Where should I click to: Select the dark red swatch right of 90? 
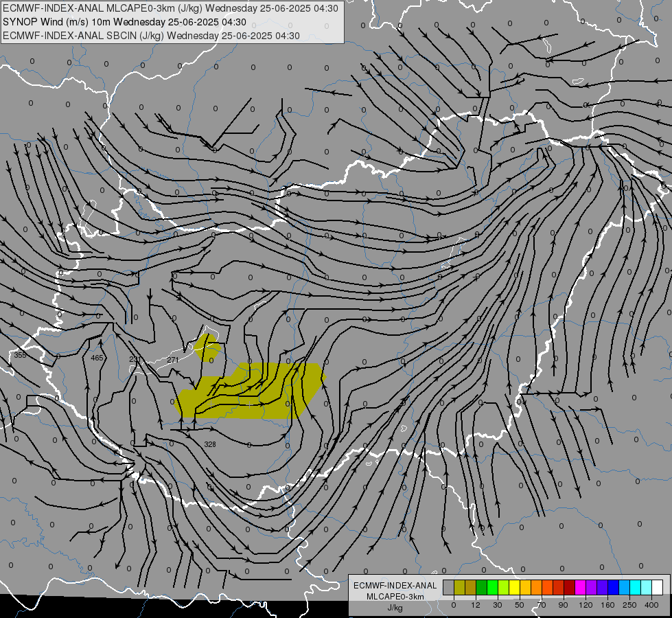[x=570, y=587]
